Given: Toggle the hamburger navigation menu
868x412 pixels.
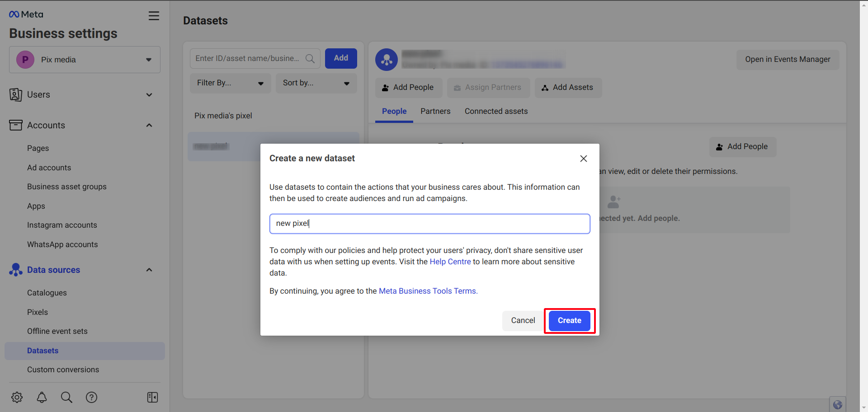Looking at the screenshot, I should point(154,16).
